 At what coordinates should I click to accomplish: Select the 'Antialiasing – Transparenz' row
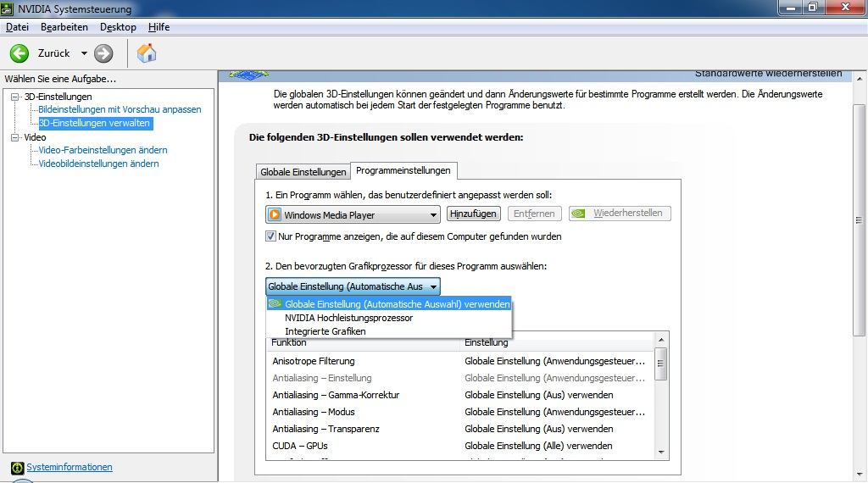(x=460, y=429)
